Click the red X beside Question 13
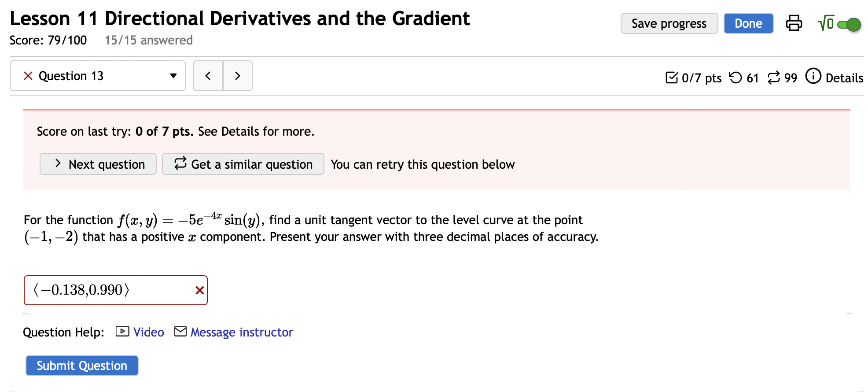Screen dimensions: 868x392 (28, 75)
